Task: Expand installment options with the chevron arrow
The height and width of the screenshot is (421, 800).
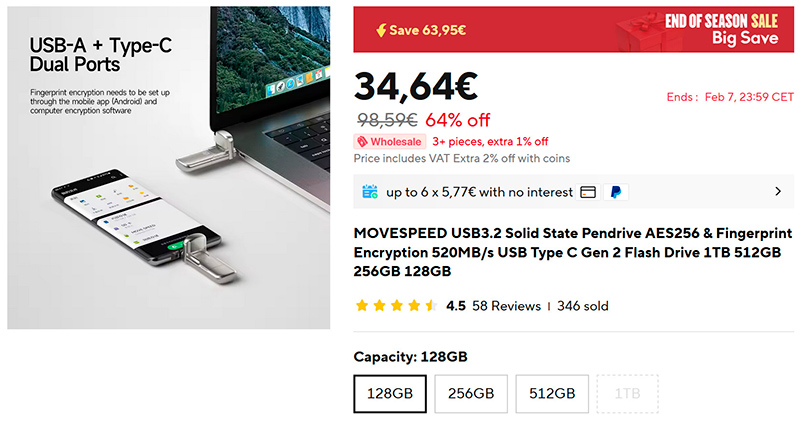Action: [x=778, y=191]
